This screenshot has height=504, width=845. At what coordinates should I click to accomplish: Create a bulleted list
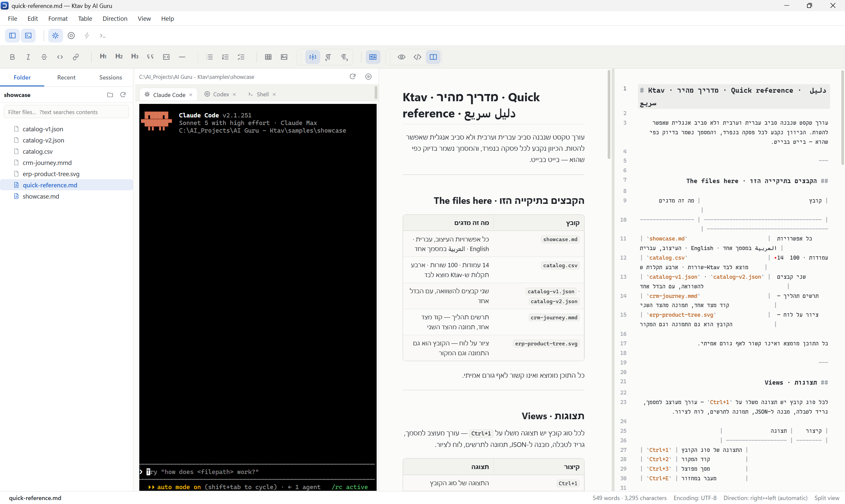tap(210, 57)
